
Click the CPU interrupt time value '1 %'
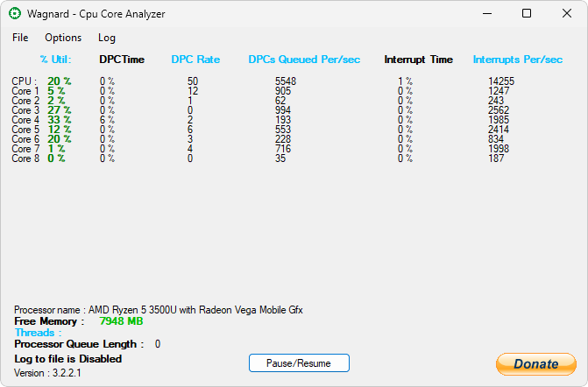(x=405, y=81)
